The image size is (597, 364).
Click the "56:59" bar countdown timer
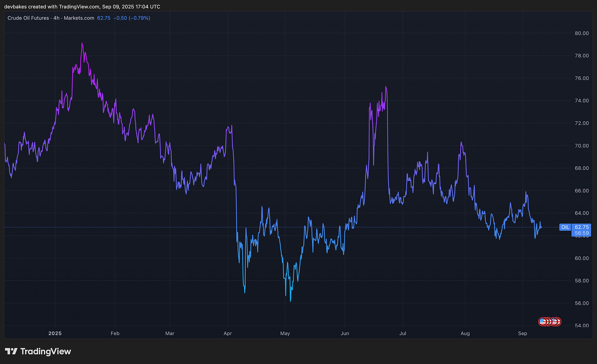click(x=582, y=233)
